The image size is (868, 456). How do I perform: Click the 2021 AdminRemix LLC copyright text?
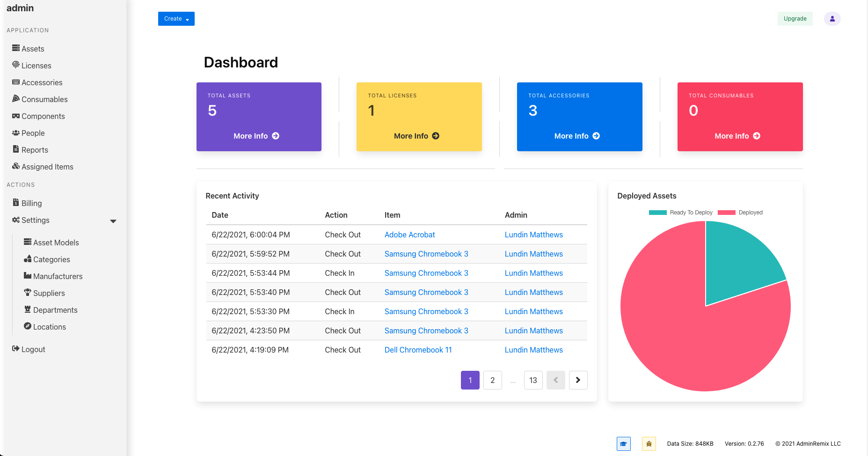(808, 444)
